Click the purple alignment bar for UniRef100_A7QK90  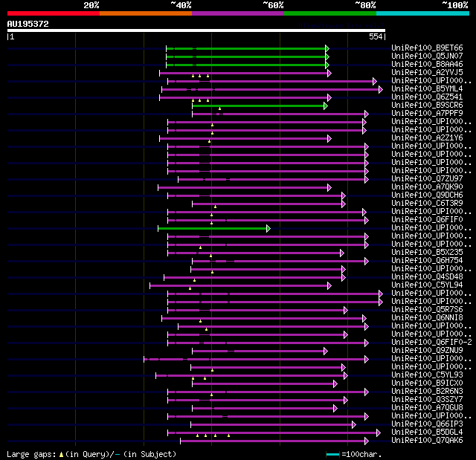click(x=243, y=188)
